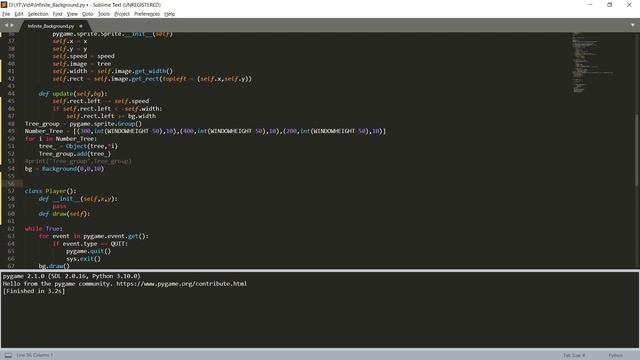Click the 'self.rect.left += bg.width' line
Viewport: 640px width, 360px height.
(x=111, y=116)
